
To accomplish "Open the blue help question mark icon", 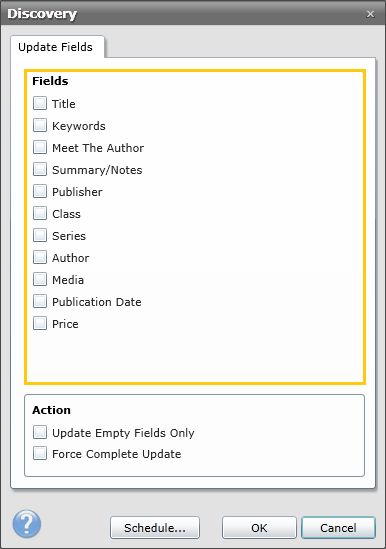I will click(x=27, y=524).
